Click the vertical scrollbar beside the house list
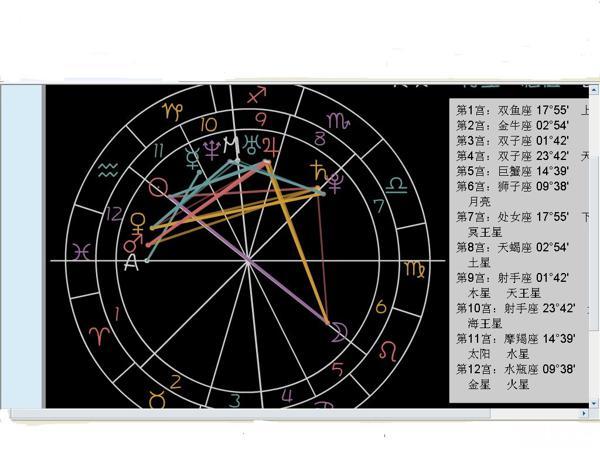Image resolution: width=600 pixels, height=450 pixels. point(594,250)
